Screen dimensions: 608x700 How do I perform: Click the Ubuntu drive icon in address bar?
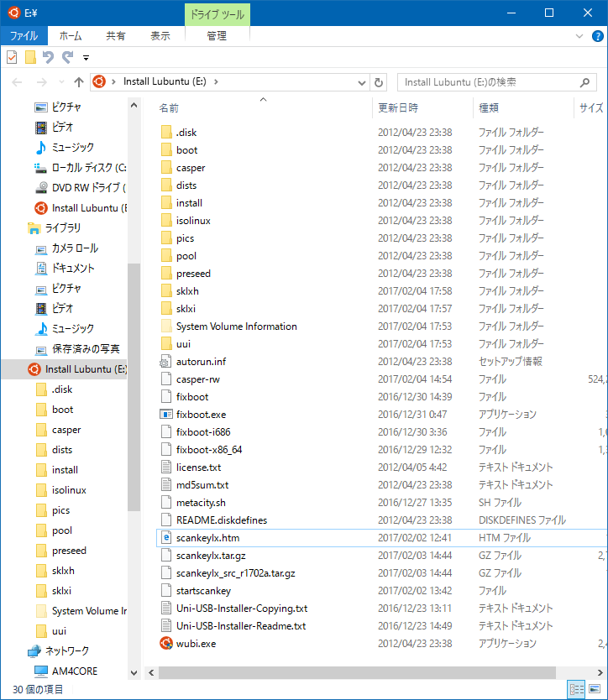click(x=99, y=81)
